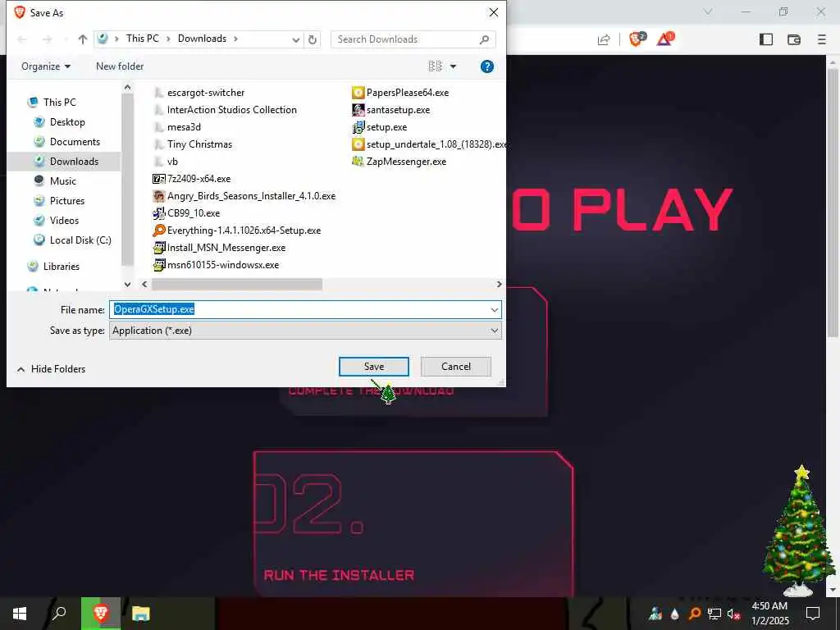This screenshot has width=840, height=630.
Task: Click Downloads in the address breadcrumb
Action: (x=202, y=39)
